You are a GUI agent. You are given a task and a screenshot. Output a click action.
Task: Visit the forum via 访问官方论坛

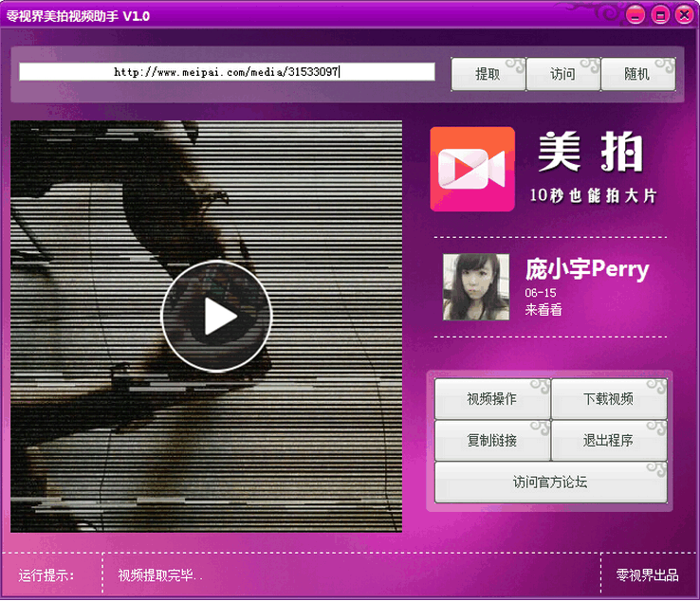click(x=551, y=483)
